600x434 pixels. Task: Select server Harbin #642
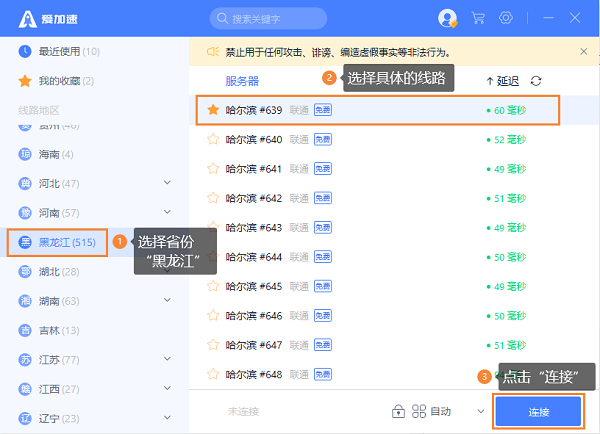click(394, 198)
